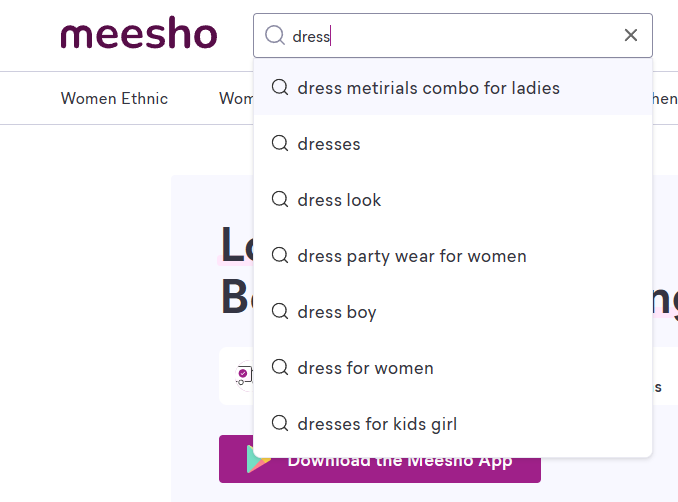Clear the search box with X icon

(x=631, y=36)
